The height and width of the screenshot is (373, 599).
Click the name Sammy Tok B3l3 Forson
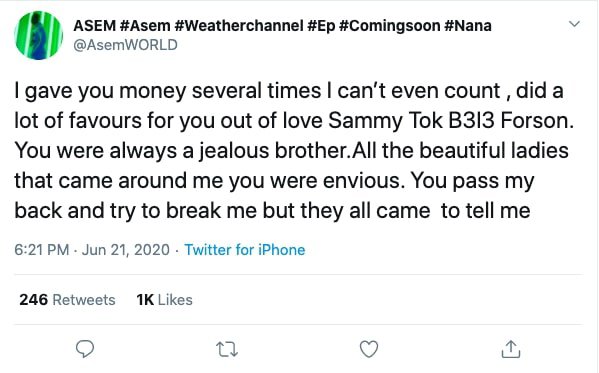click(451, 121)
